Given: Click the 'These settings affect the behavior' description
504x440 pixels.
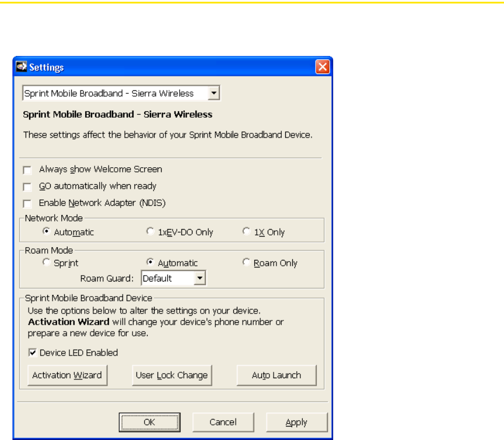Looking at the screenshot, I should [167, 135].
